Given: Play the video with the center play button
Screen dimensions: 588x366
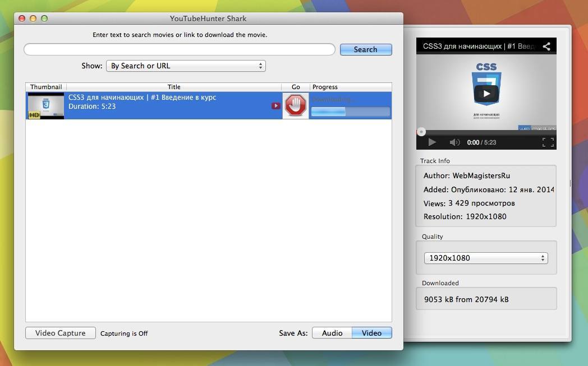Looking at the screenshot, I should (x=486, y=94).
